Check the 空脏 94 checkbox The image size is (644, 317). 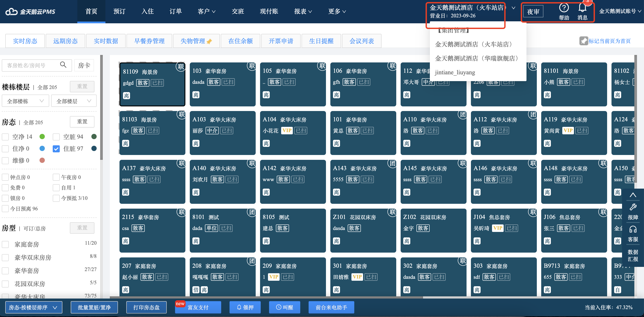(x=56, y=137)
